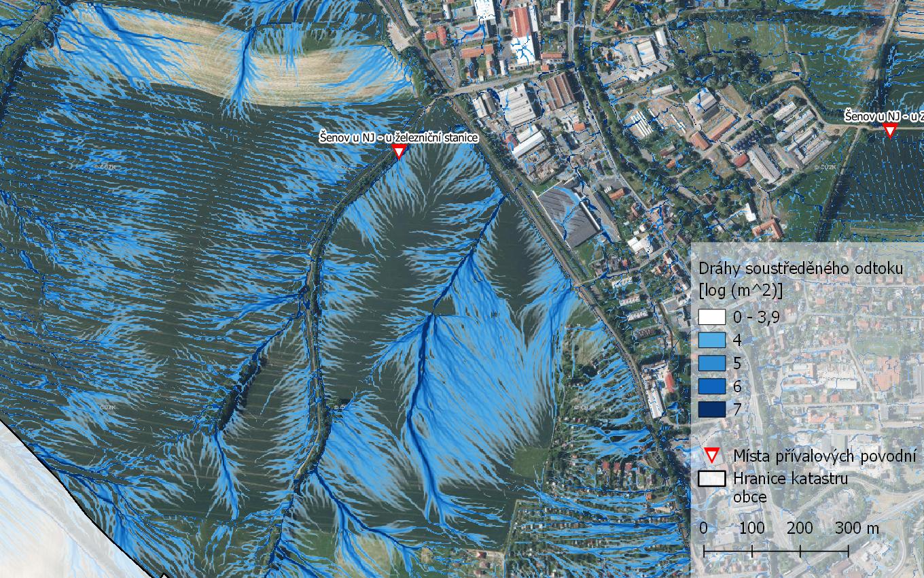Select the truncated Šenov label at right edge

(x=884, y=116)
